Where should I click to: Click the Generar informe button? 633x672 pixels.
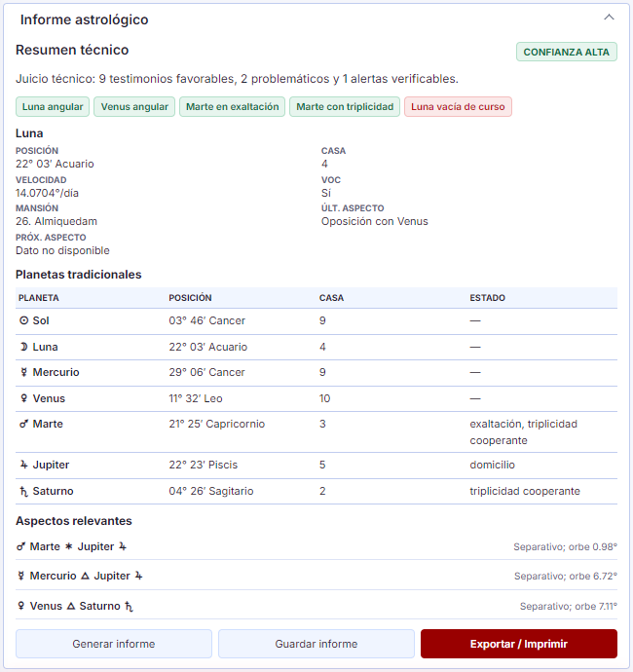[x=114, y=644]
